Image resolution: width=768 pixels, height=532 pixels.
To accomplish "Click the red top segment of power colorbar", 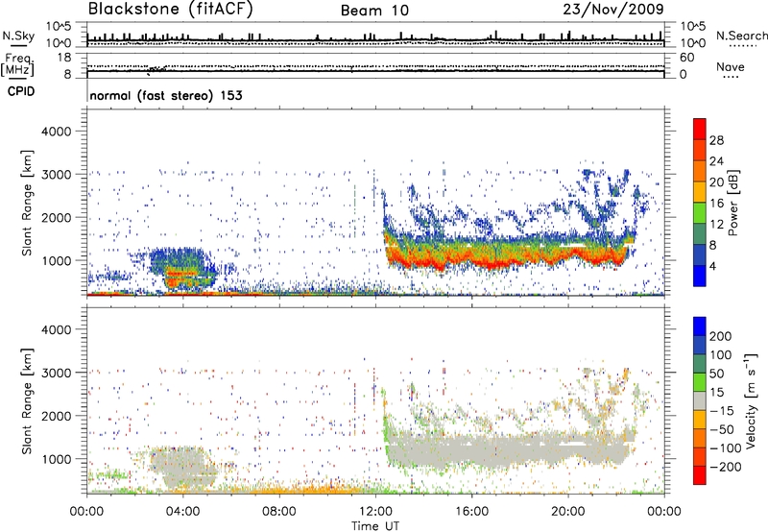I will click(x=700, y=129).
